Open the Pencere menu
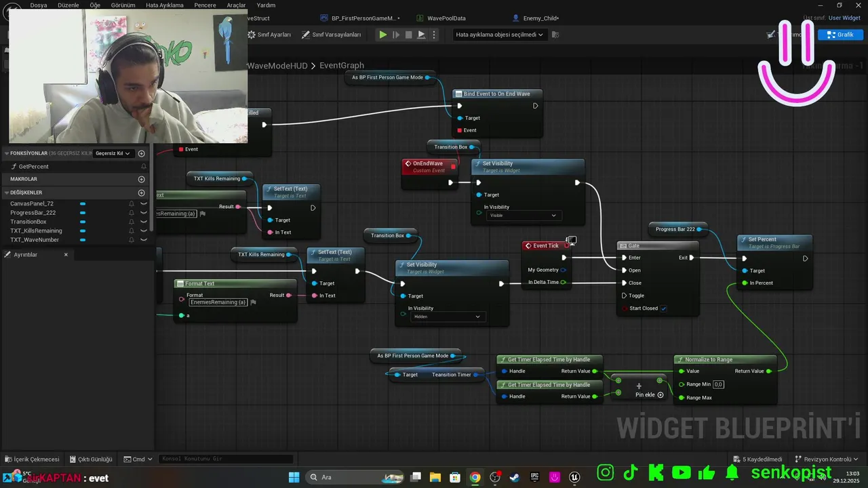 pyautogui.click(x=205, y=5)
